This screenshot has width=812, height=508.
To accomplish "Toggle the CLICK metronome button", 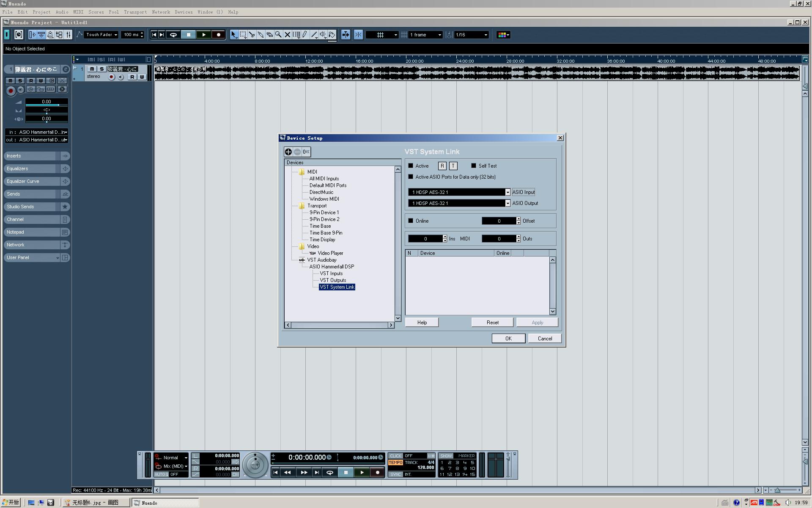I will tap(395, 456).
